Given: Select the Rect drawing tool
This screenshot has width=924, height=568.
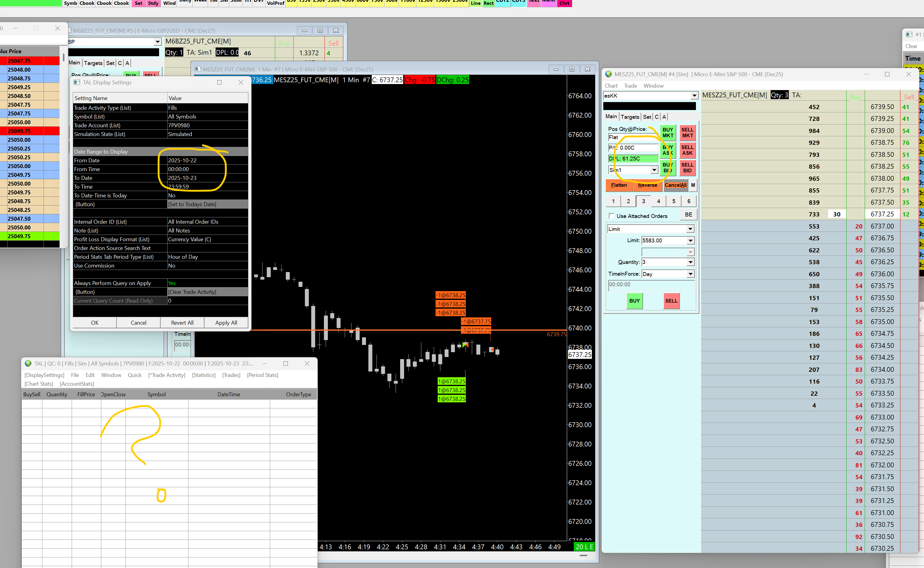Looking at the screenshot, I should [x=488, y=3].
